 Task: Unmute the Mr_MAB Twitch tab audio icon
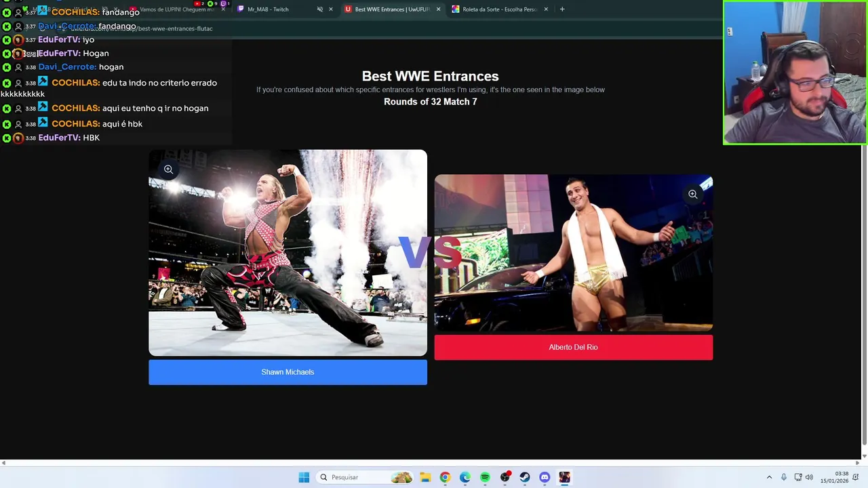point(320,9)
